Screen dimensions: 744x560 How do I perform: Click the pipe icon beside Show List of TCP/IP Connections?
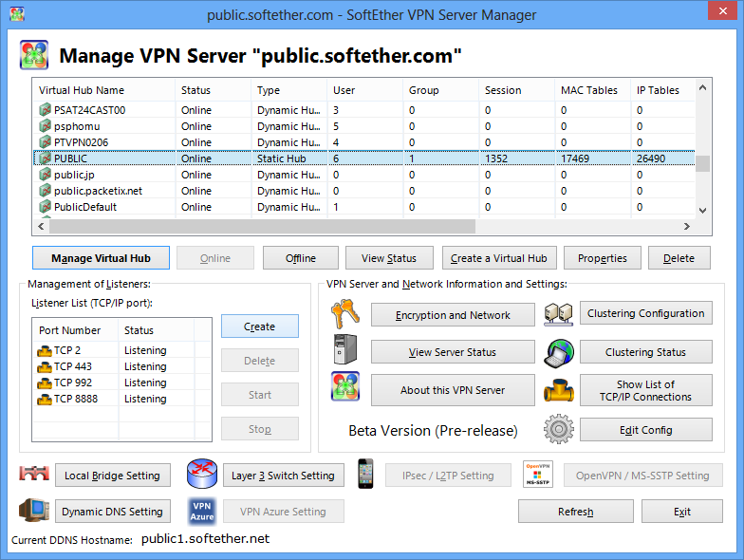click(x=558, y=390)
